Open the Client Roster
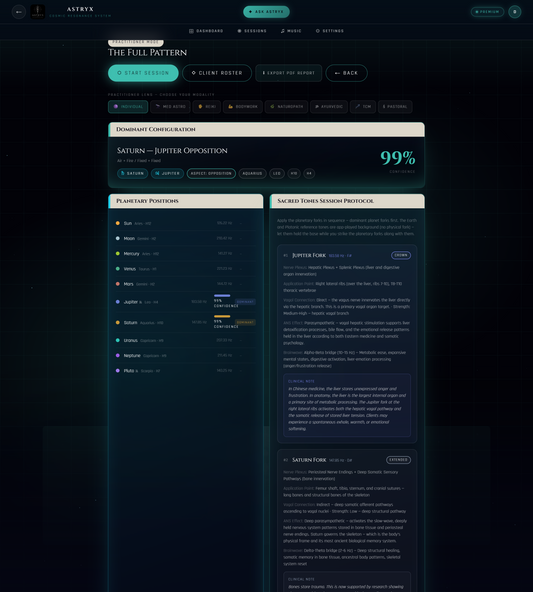 [x=217, y=73]
